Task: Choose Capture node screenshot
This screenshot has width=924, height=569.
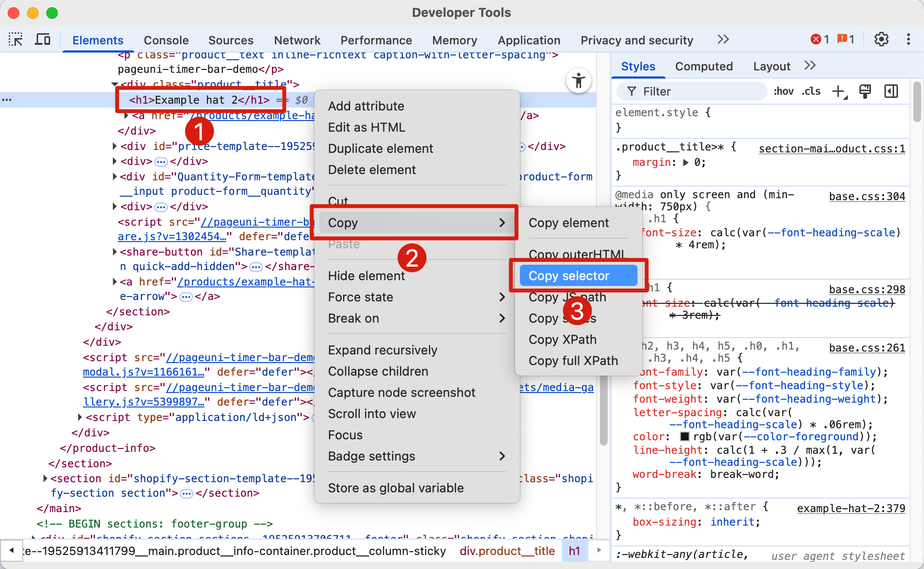Action: click(x=417, y=393)
